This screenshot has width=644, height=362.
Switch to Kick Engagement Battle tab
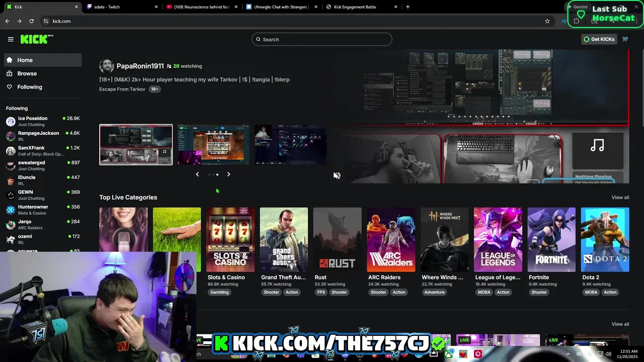click(361, 7)
